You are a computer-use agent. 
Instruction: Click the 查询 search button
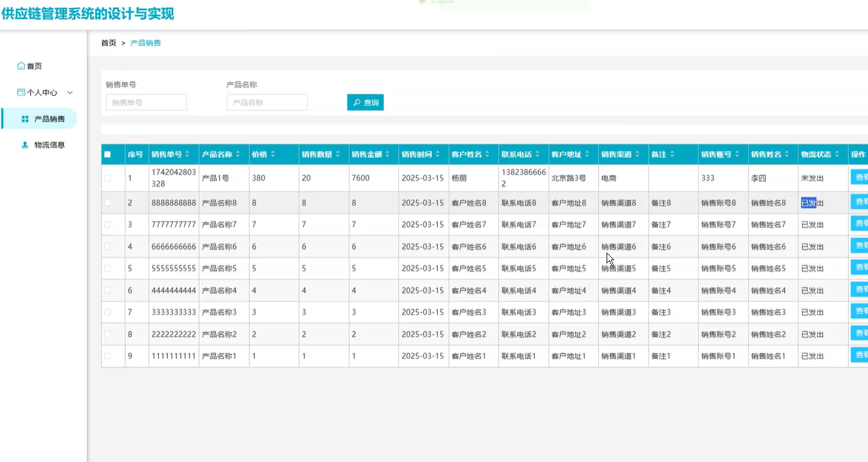[x=365, y=102]
